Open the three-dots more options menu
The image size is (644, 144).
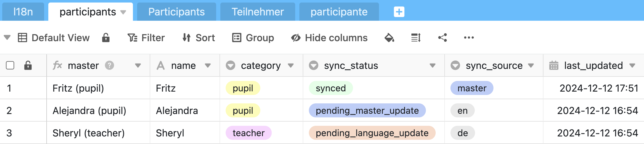point(469,38)
